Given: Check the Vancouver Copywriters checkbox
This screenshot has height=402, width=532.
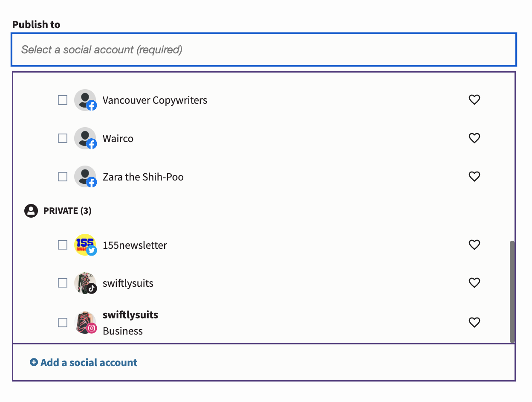Looking at the screenshot, I should click(x=62, y=100).
